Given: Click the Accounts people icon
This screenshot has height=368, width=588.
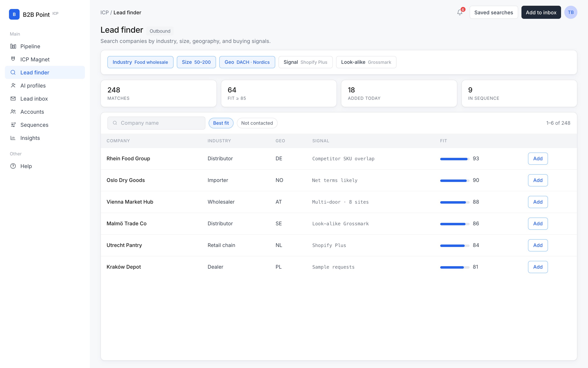Looking at the screenshot, I should 13,112.
